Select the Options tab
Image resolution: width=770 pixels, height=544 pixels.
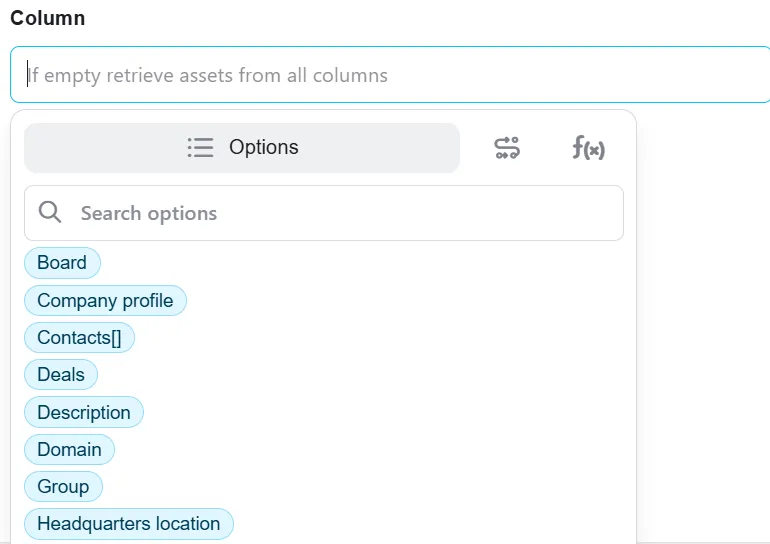242,148
